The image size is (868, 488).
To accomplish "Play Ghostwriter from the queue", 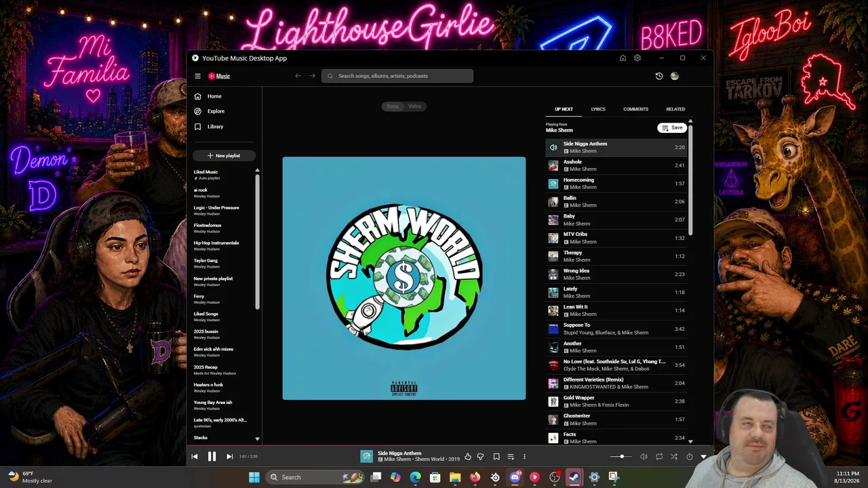I will click(617, 420).
